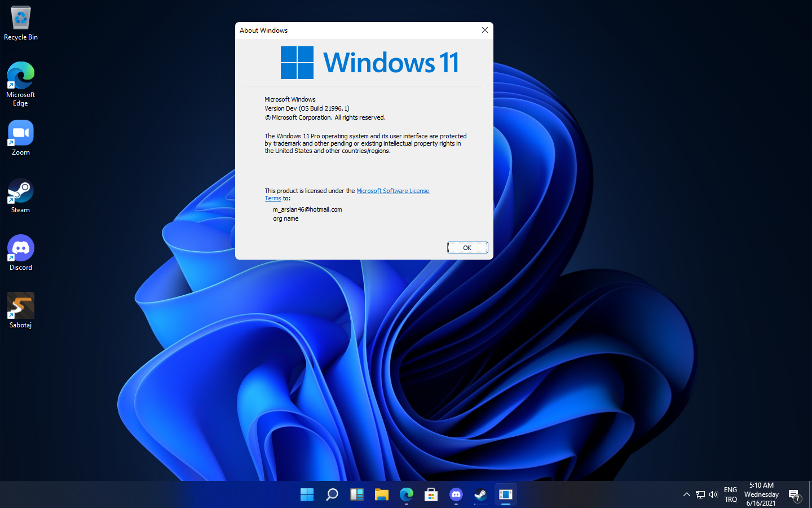Click the Show Desktop sliver at taskbar end
812x508 pixels.
pos(810,494)
